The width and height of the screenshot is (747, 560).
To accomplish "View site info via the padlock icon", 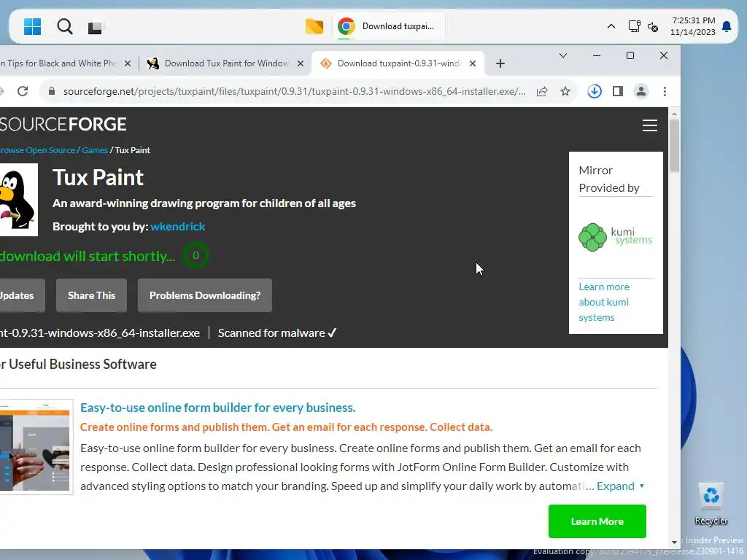I will [x=52, y=91].
